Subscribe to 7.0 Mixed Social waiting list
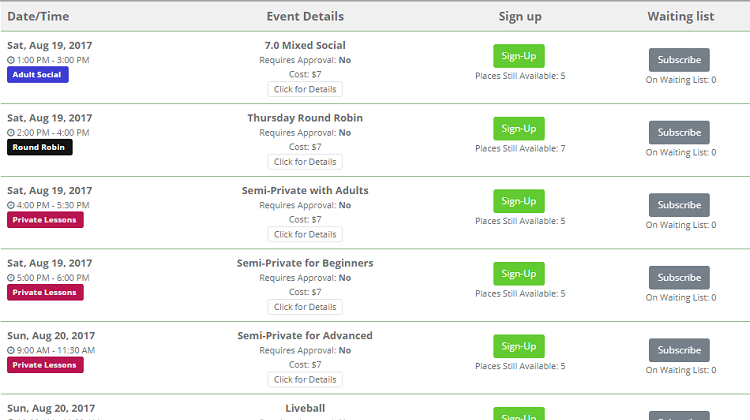The width and height of the screenshot is (750, 420). [x=679, y=60]
